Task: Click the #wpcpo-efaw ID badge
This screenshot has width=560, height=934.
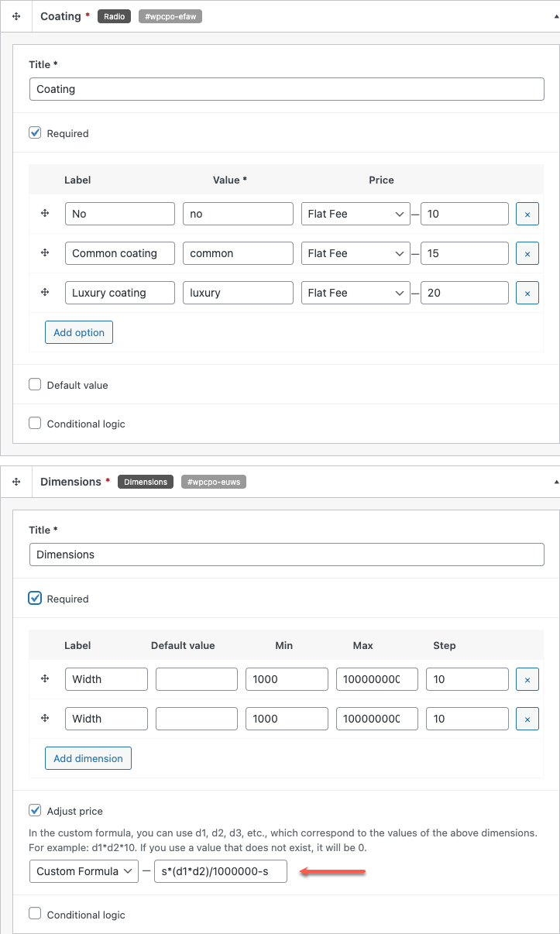Action: click(170, 16)
